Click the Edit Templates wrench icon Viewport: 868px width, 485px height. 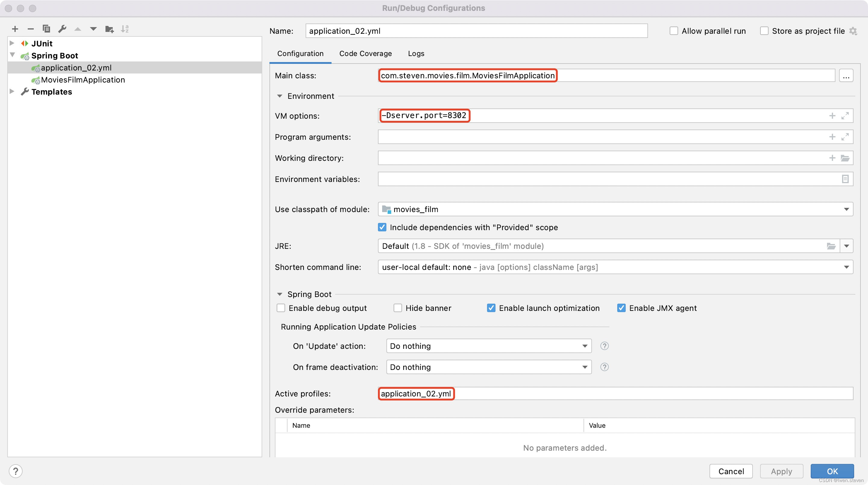[62, 29]
